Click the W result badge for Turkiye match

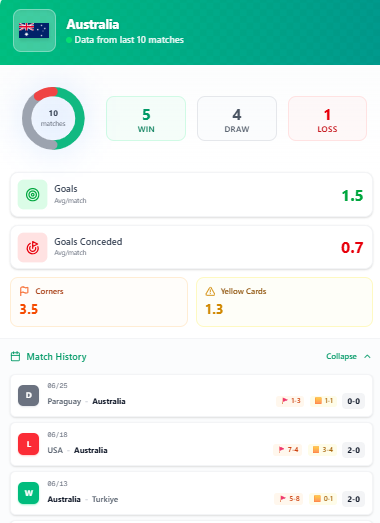click(29, 493)
